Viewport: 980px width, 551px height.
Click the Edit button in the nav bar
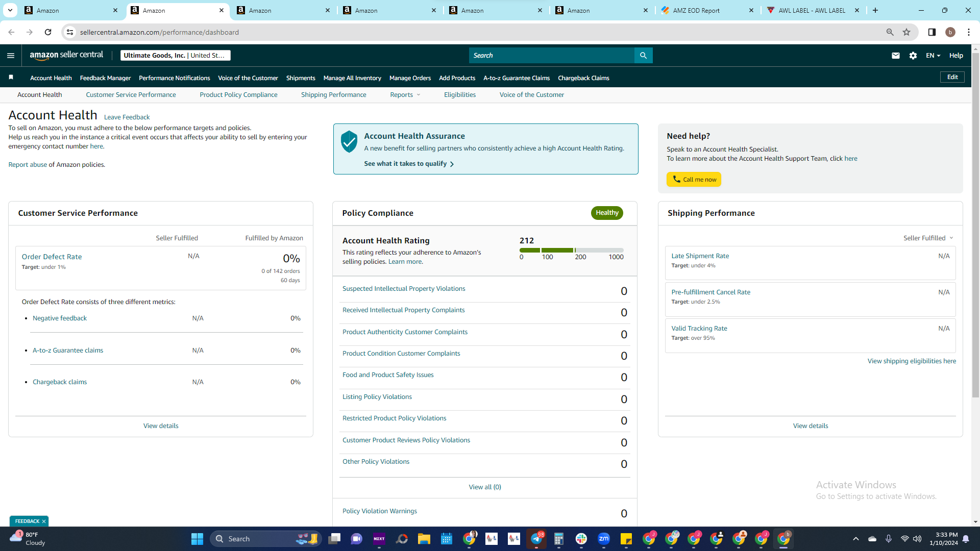(x=952, y=77)
